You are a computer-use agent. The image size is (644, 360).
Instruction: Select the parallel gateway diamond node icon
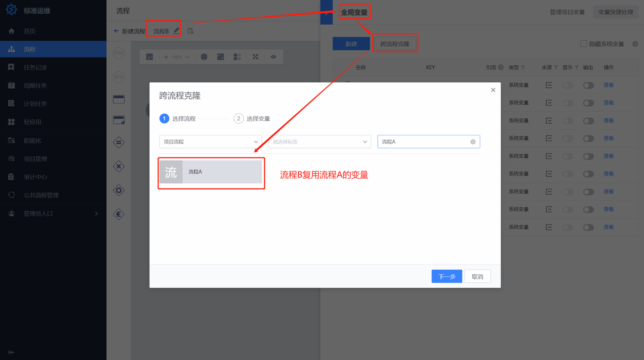[x=118, y=142]
